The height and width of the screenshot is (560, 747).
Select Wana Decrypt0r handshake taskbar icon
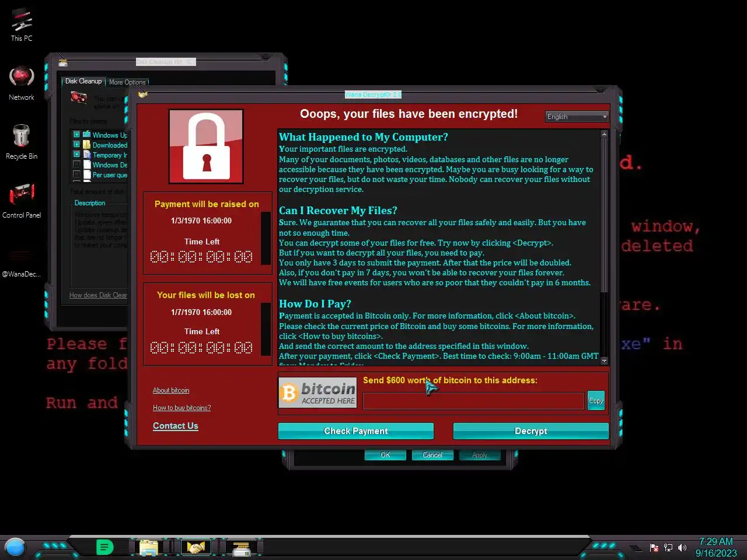pyautogui.click(x=196, y=548)
